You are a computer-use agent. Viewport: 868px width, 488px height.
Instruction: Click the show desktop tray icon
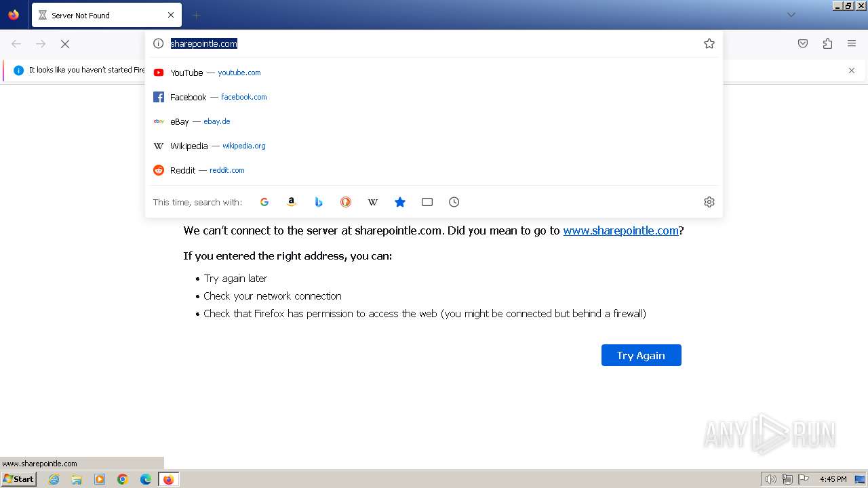(860, 479)
